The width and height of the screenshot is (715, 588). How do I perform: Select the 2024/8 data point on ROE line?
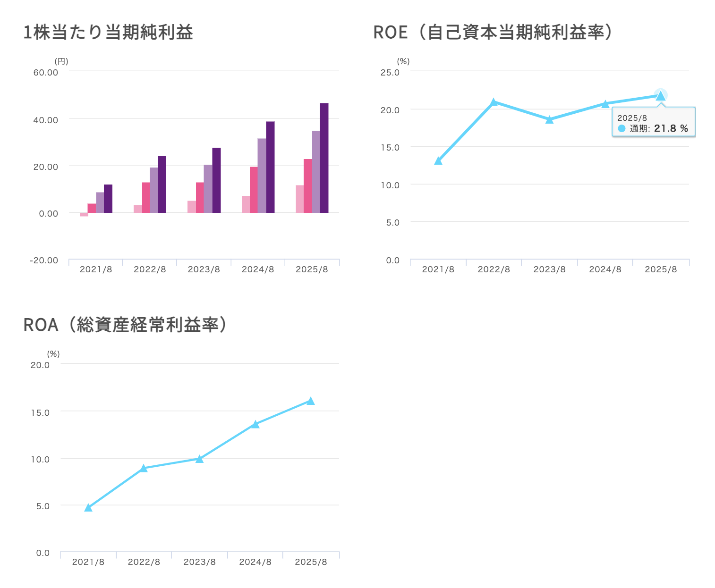(605, 104)
